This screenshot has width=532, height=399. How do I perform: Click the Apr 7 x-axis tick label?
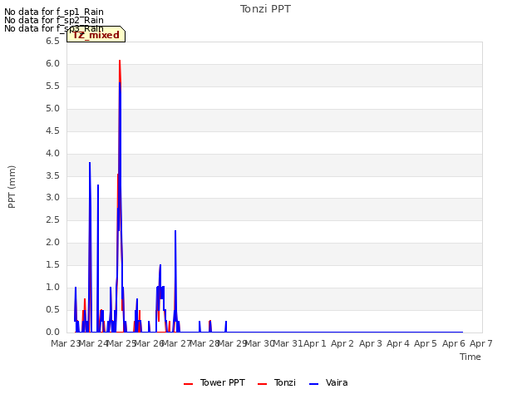(x=481, y=343)
